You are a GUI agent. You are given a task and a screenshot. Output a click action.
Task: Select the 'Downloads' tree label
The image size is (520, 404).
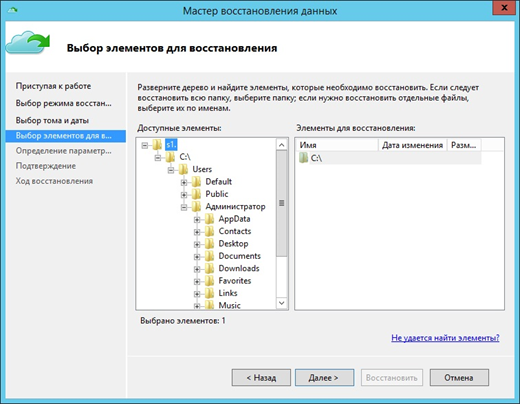point(239,268)
